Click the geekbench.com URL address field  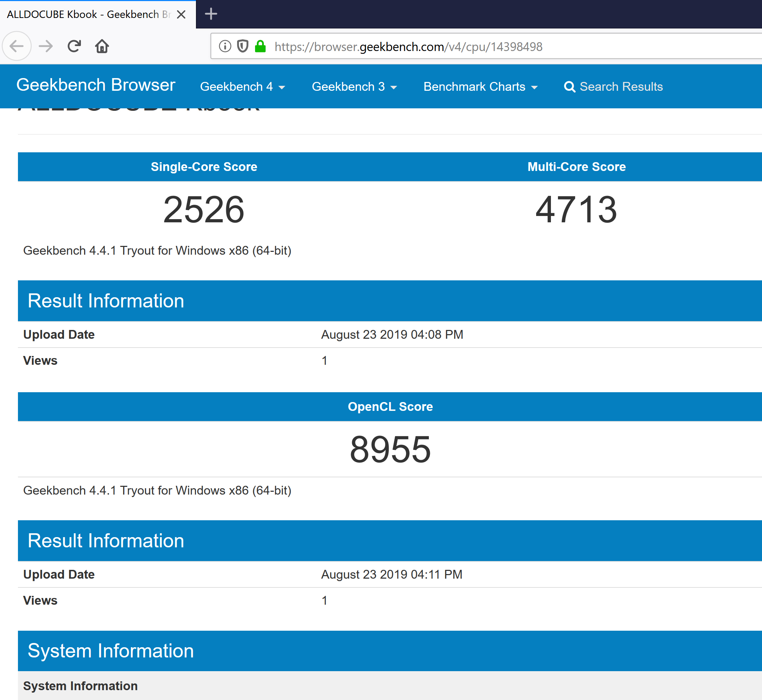point(486,46)
